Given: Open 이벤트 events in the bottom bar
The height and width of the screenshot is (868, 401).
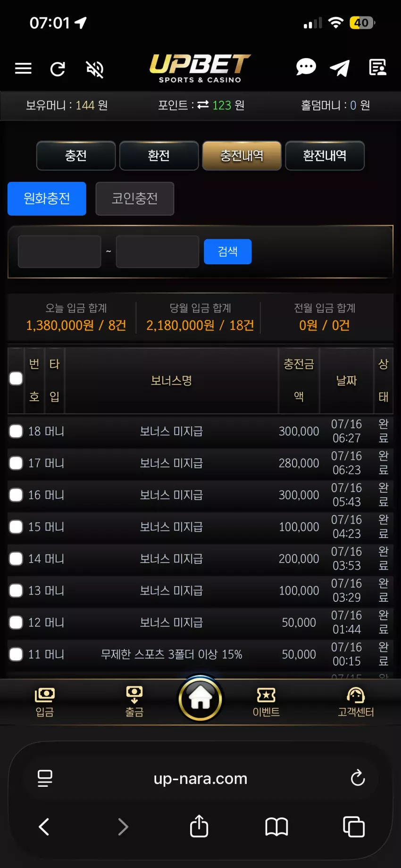Looking at the screenshot, I should [266, 702].
